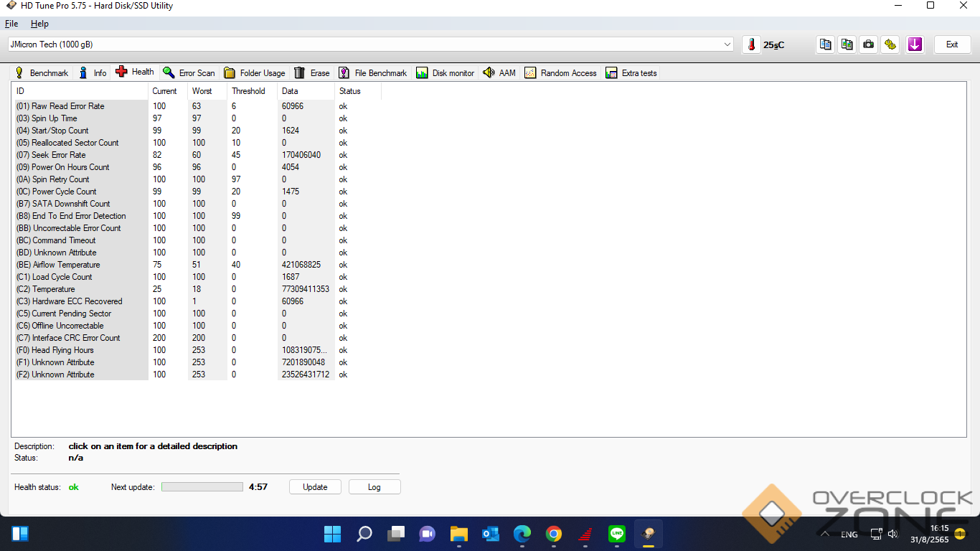
Task: Click the Threshold column header
Action: point(252,91)
